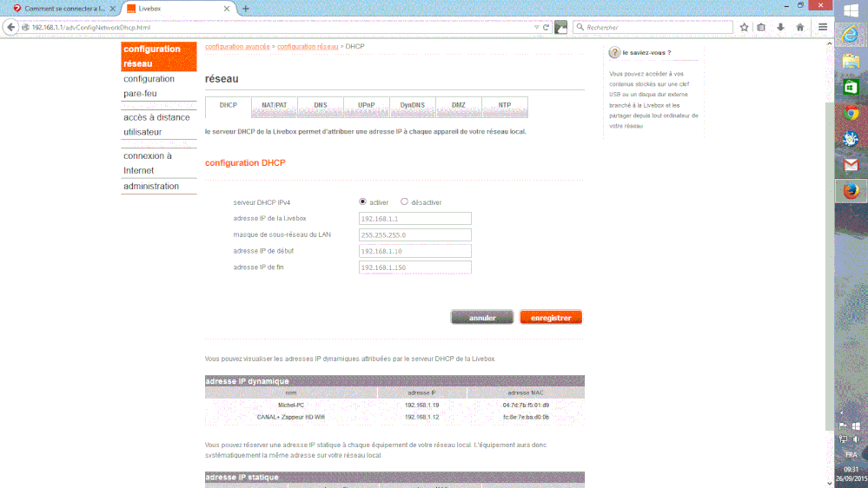The height and width of the screenshot is (488, 868).
Task: Select the 'désactiver' DHCP radio button
Action: 404,202
